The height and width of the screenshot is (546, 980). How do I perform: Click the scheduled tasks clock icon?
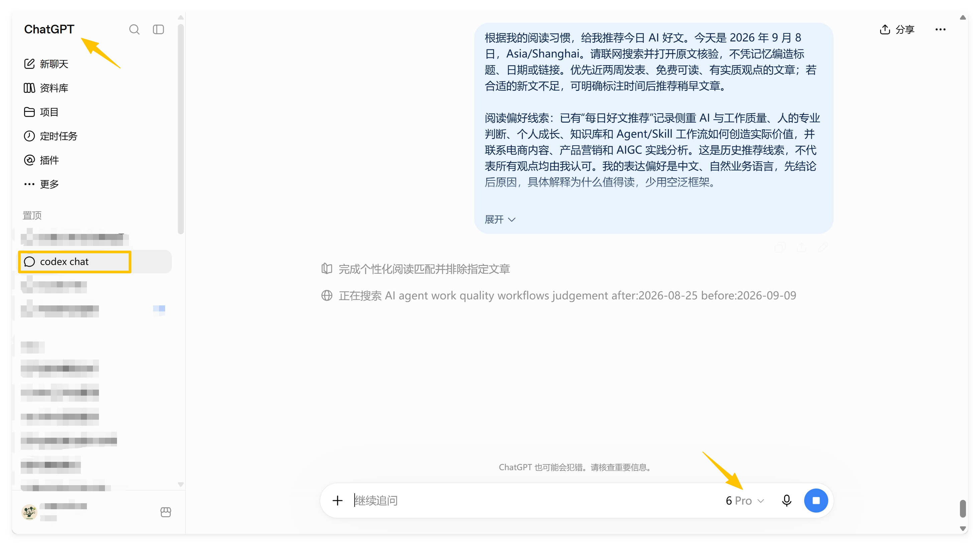pos(29,136)
